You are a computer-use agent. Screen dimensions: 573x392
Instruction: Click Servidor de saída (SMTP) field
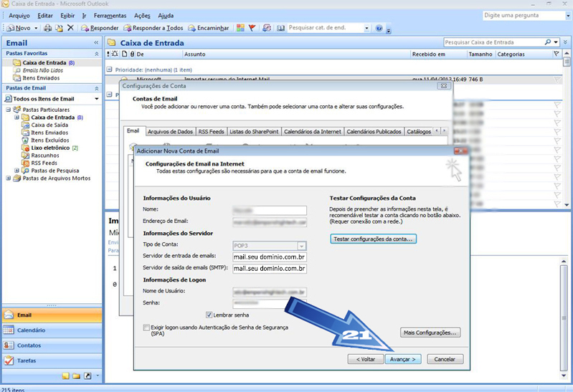[270, 269]
